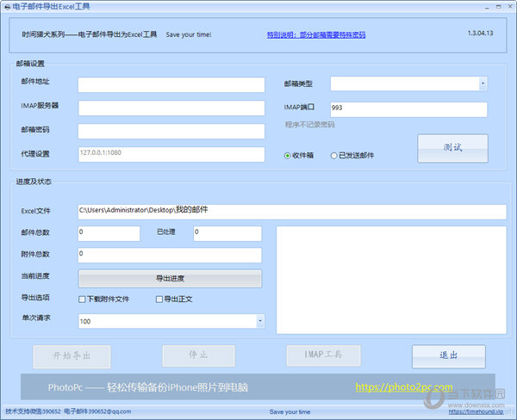Click the 代理设置 field with 127.0.0.1:1080
Screen dimensions: 517x420
pyautogui.click(x=171, y=154)
